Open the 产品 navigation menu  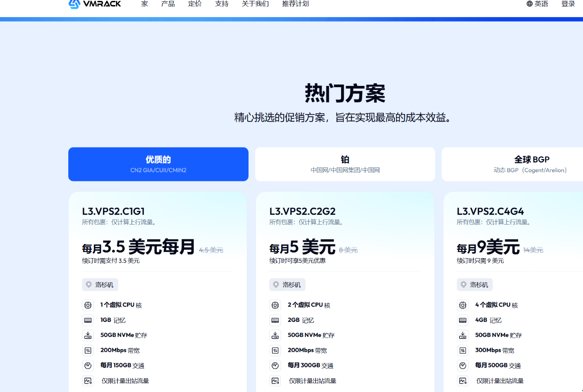(x=168, y=4)
